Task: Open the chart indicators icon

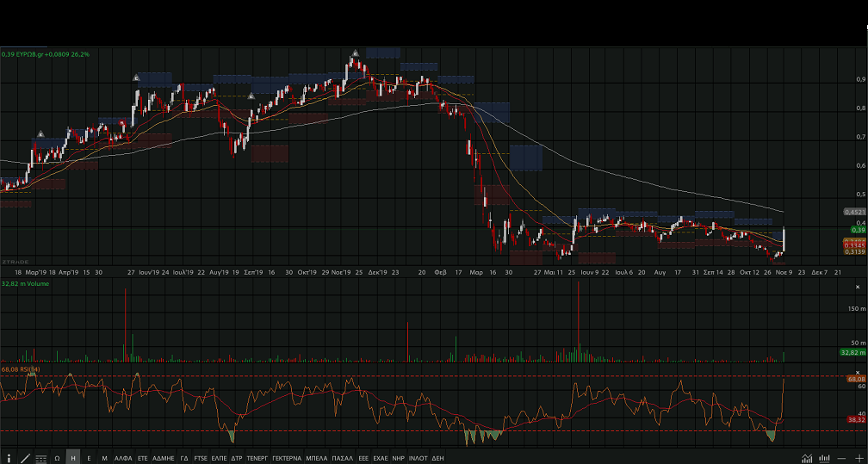Action: click(807, 458)
